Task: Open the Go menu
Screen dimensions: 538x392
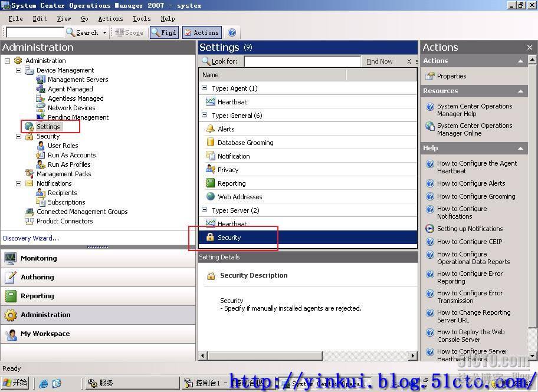Action: (85, 18)
